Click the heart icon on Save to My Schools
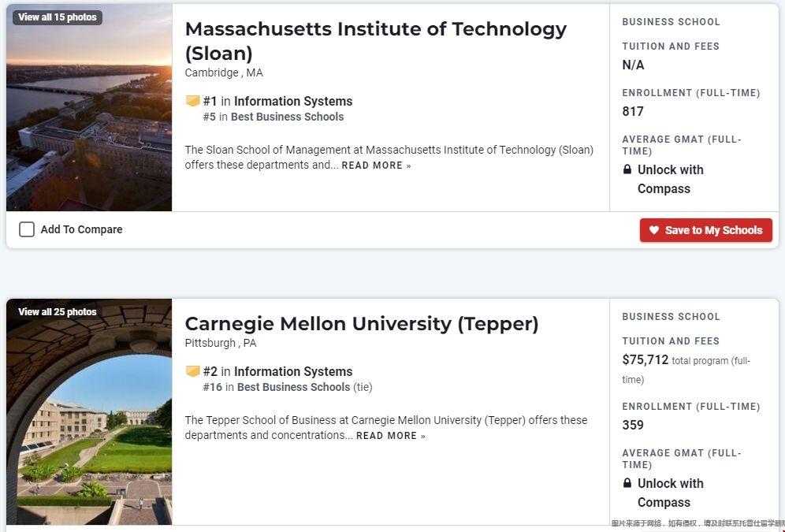 [x=653, y=230]
